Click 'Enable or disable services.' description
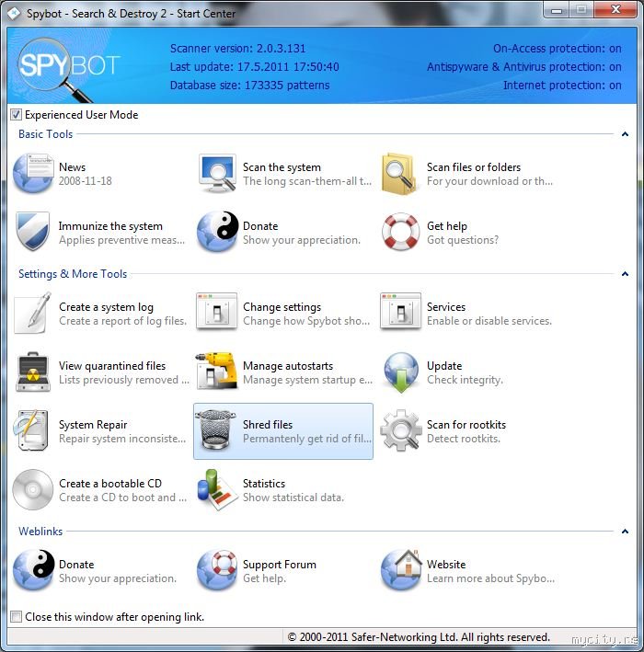The image size is (644, 652). [x=489, y=321]
